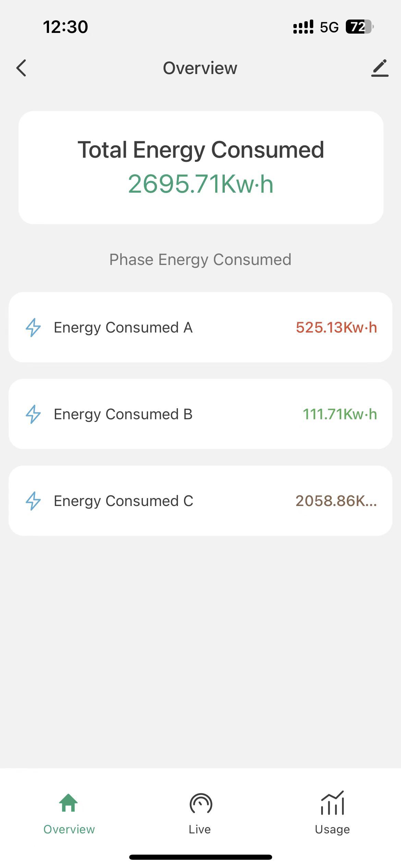The image size is (401, 868).
Task: Tap lightning icon beside Energy Consumed B
Action: pos(33,414)
